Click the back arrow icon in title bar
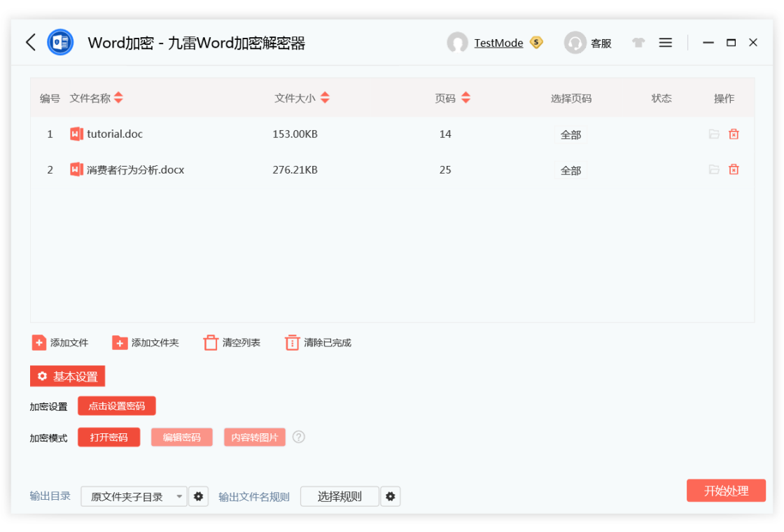The image size is (784, 532). pos(29,42)
